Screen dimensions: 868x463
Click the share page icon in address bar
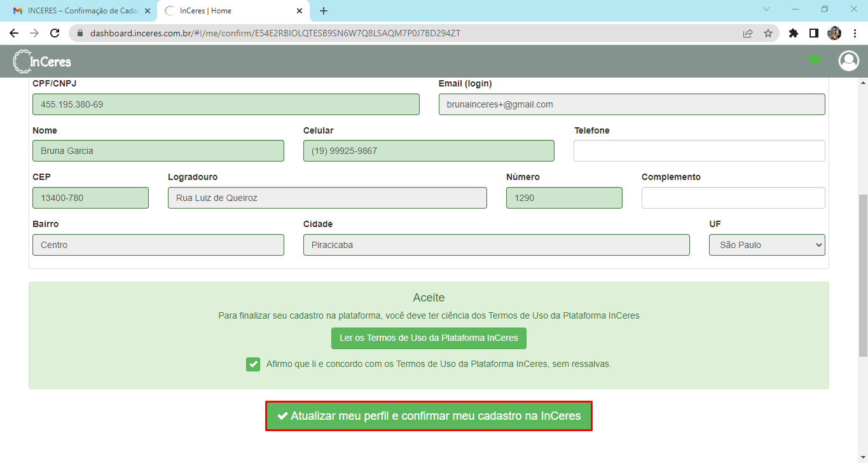click(748, 33)
